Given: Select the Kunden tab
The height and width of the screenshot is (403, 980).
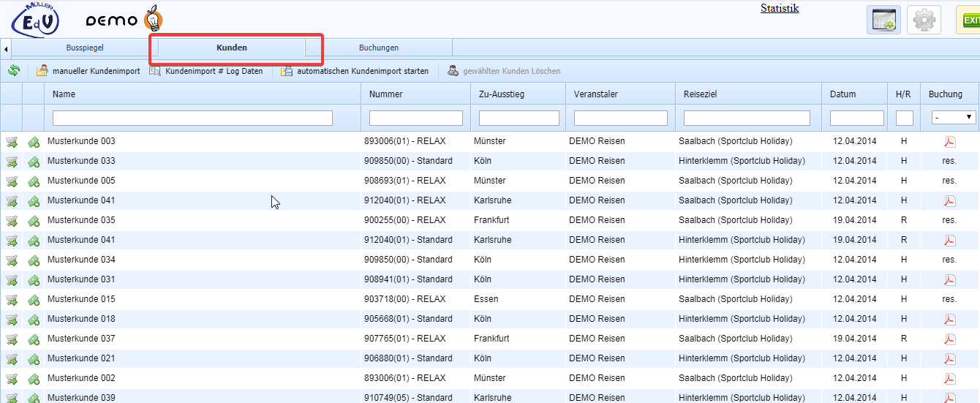Looking at the screenshot, I should 231,48.
